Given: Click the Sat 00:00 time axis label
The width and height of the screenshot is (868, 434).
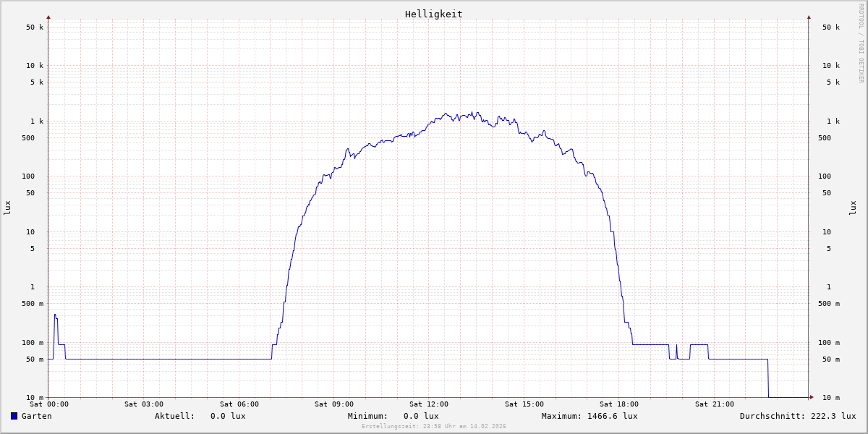Looking at the screenshot, I should tap(49, 404).
